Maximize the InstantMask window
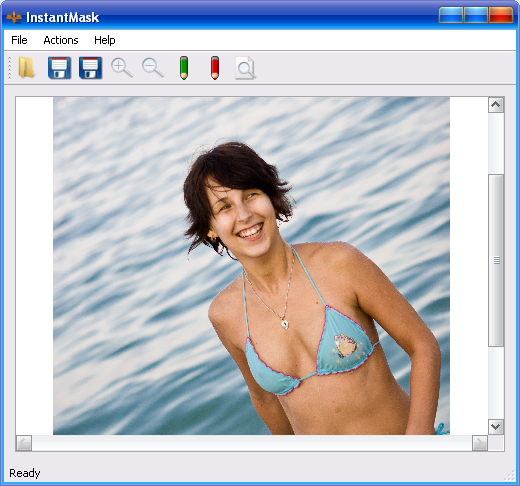Image resolution: width=520 pixels, height=486 pixels. pyautogui.click(x=476, y=15)
